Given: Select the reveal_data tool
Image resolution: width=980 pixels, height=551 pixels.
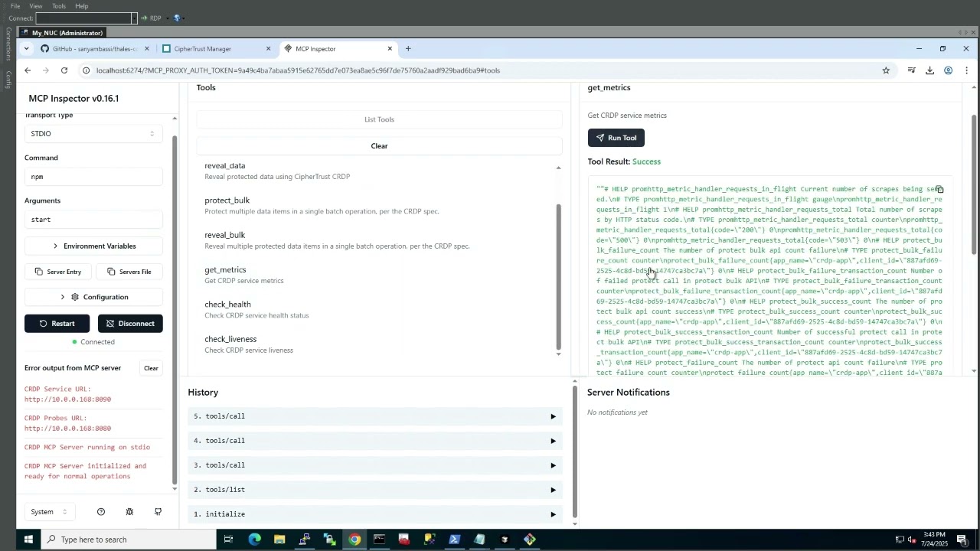Looking at the screenshot, I should coord(375,171).
